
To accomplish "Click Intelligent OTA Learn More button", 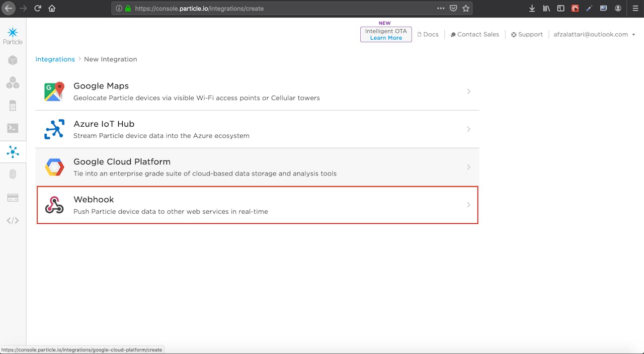I will [386, 34].
